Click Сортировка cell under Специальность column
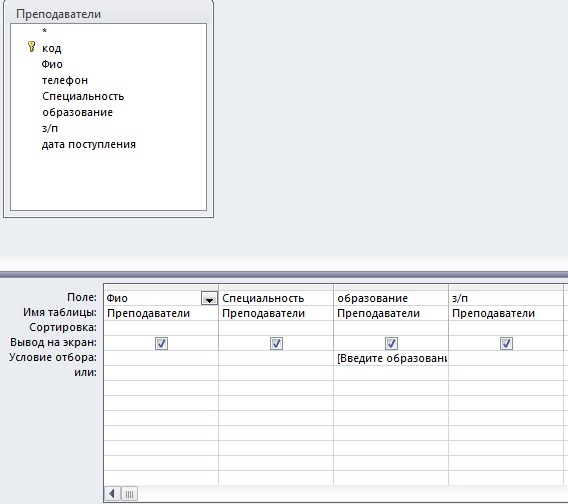 pos(276,328)
